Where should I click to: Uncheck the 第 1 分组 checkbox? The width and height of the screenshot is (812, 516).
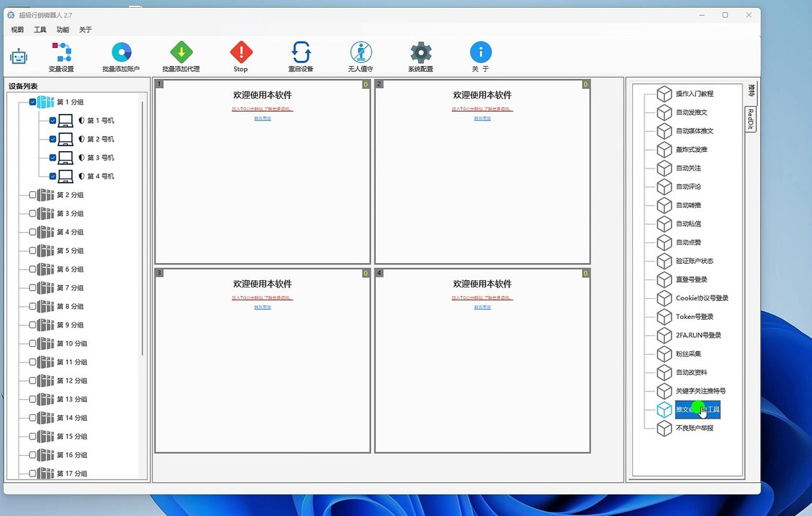coord(33,102)
